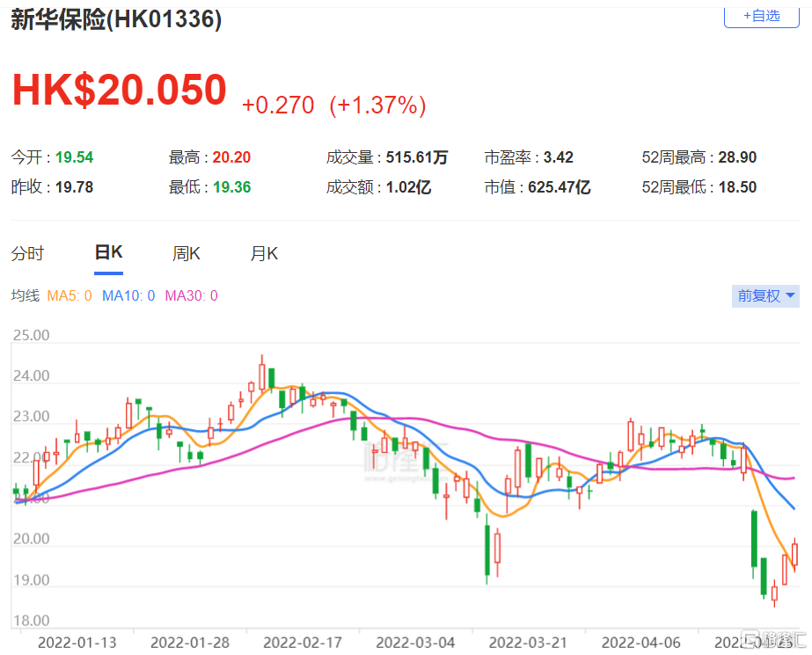The width and height of the screenshot is (812, 655).
Task: Select the 日K chart tab
Action: click(x=109, y=252)
